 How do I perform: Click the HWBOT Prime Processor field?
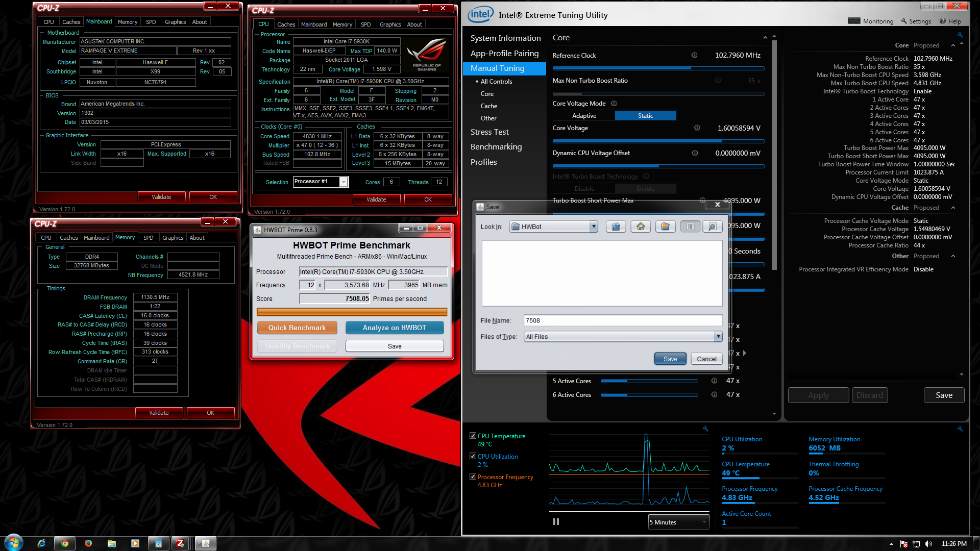tap(373, 272)
